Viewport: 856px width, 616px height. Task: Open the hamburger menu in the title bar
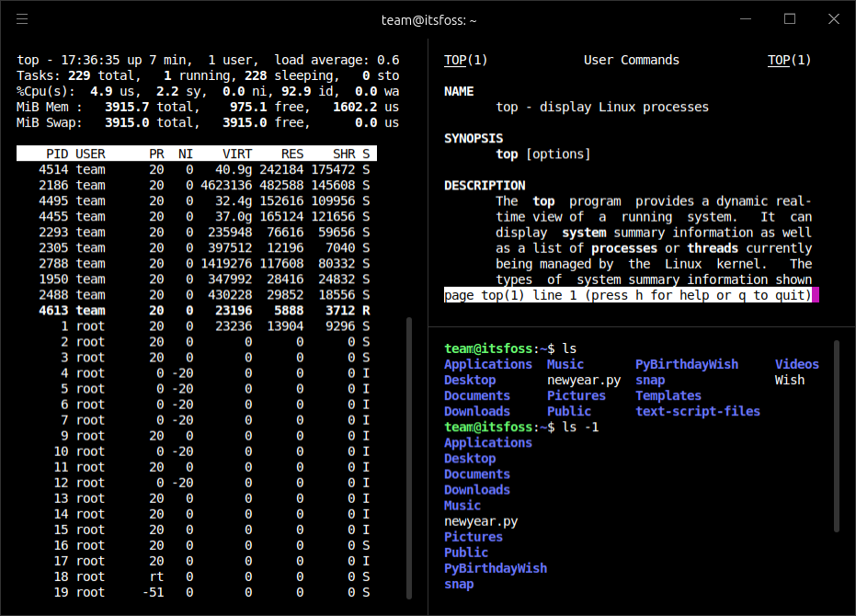click(22, 19)
